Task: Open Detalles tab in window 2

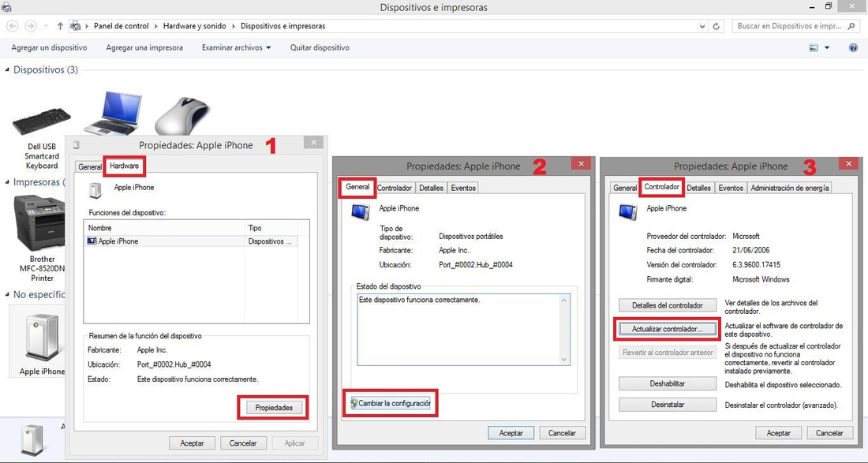Action: click(x=431, y=188)
